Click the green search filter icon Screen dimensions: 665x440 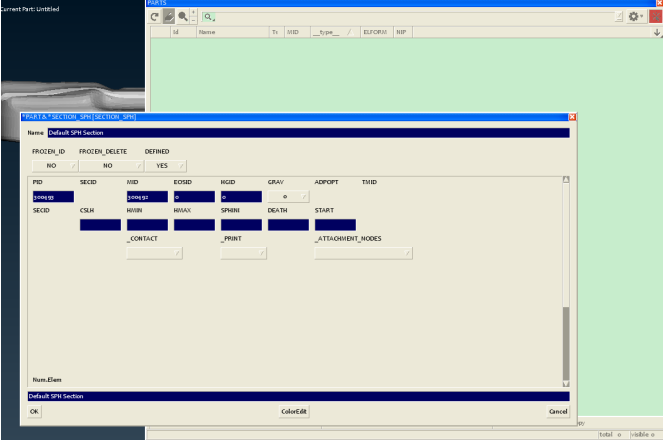tap(209, 18)
